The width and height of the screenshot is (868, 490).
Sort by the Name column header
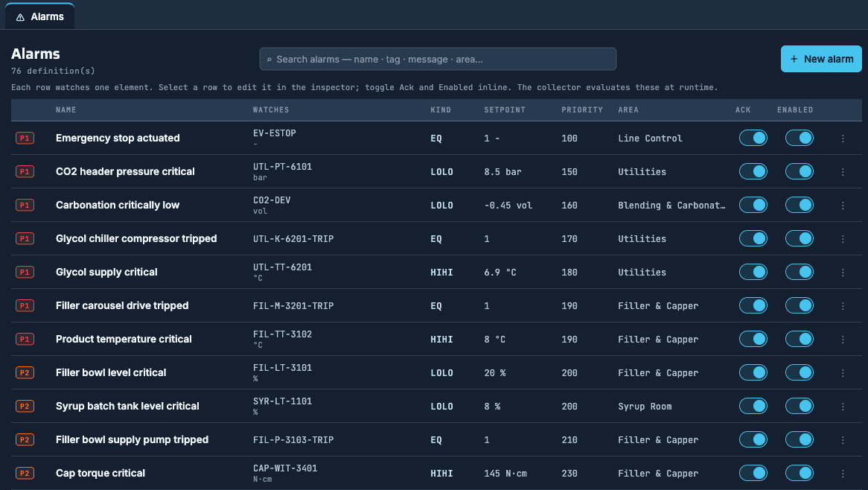pyautogui.click(x=66, y=109)
